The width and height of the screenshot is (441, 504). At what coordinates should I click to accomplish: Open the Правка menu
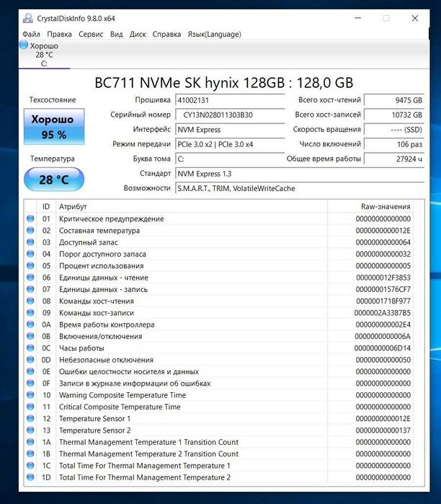[59, 34]
